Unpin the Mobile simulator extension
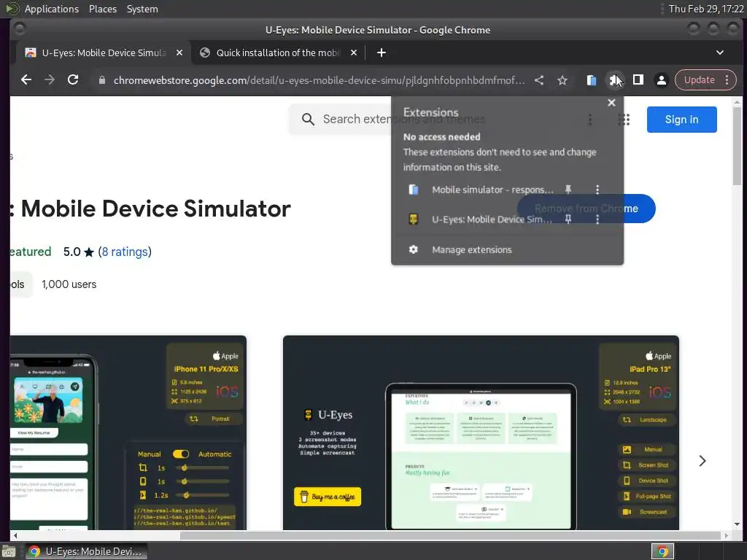The height and width of the screenshot is (560, 747). (568, 190)
